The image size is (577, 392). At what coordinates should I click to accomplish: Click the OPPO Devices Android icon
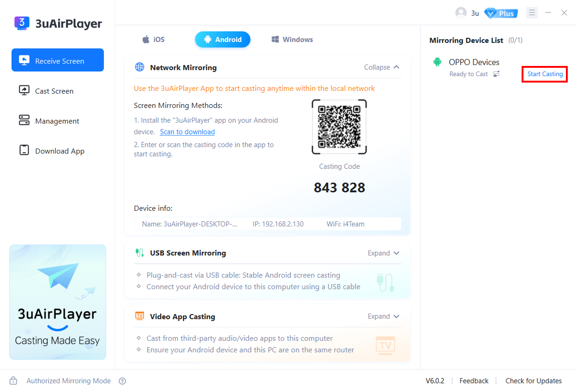click(x=437, y=62)
